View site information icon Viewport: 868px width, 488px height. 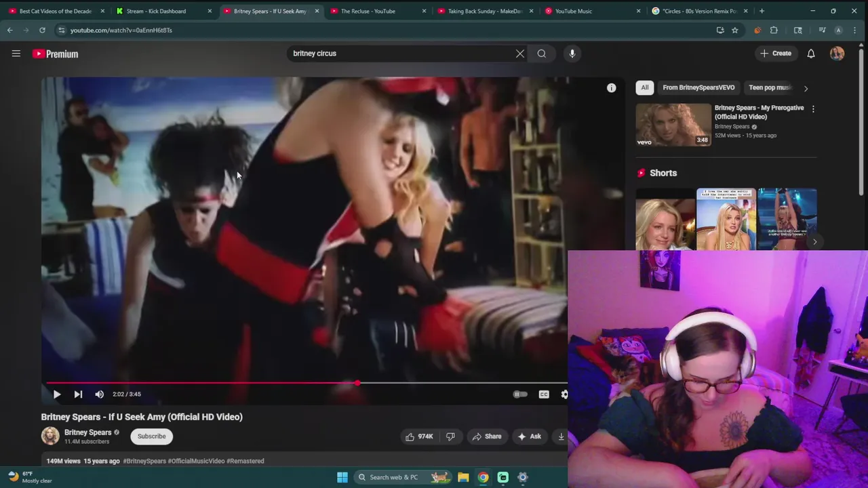click(61, 30)
